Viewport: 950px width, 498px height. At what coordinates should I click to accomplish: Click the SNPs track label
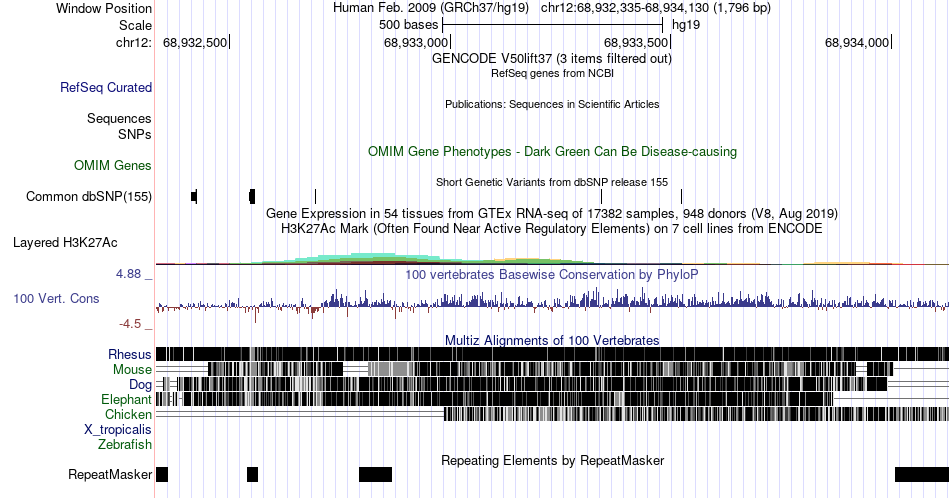[x=135, y=134]
